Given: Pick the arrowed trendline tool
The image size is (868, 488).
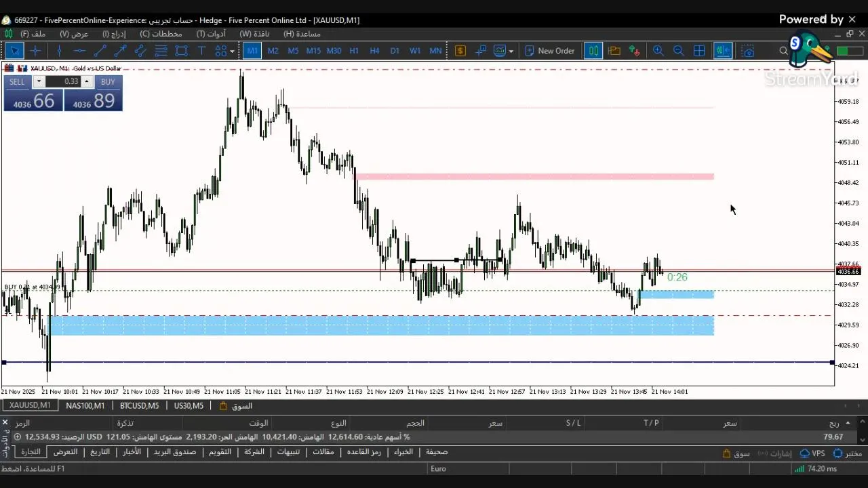Looking at the screenshot, I should (120, 51).
